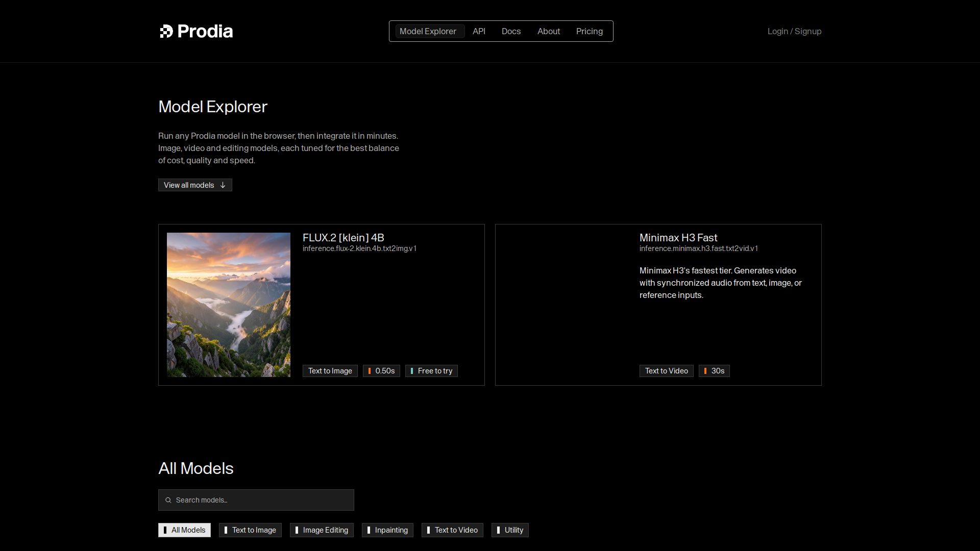
Task: Open the Pricing page
Action: (x=590, y=31)
